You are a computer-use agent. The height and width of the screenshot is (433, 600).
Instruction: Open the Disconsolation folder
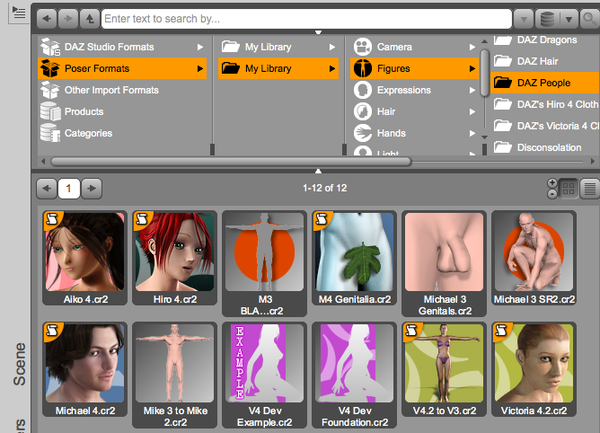(545, 147)
